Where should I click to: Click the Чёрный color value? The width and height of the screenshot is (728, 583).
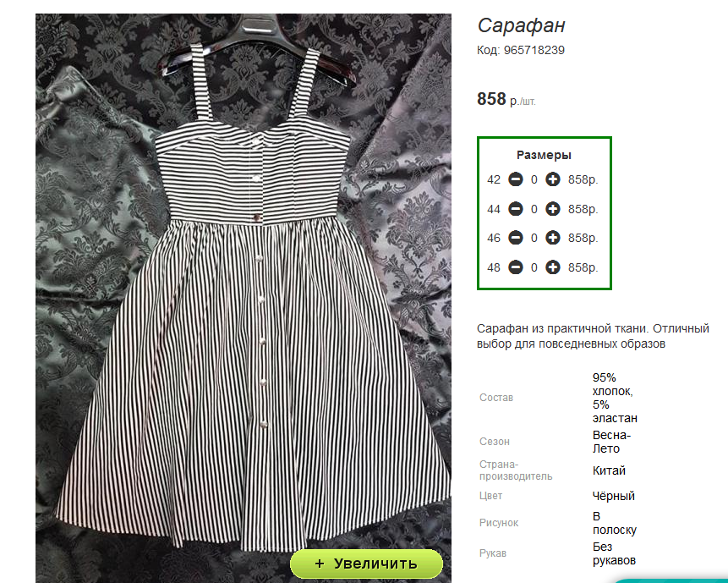point(613,496)
